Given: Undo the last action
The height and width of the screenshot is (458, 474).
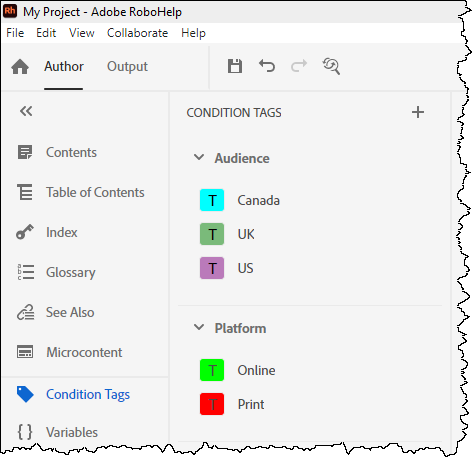Looking at the screenshot, I should click(267, 66).
